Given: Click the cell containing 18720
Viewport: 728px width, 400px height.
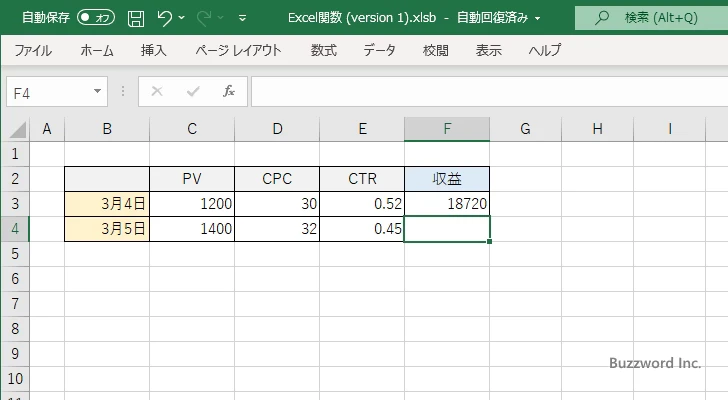Looking at the screenshot, I should pos(447,204).
